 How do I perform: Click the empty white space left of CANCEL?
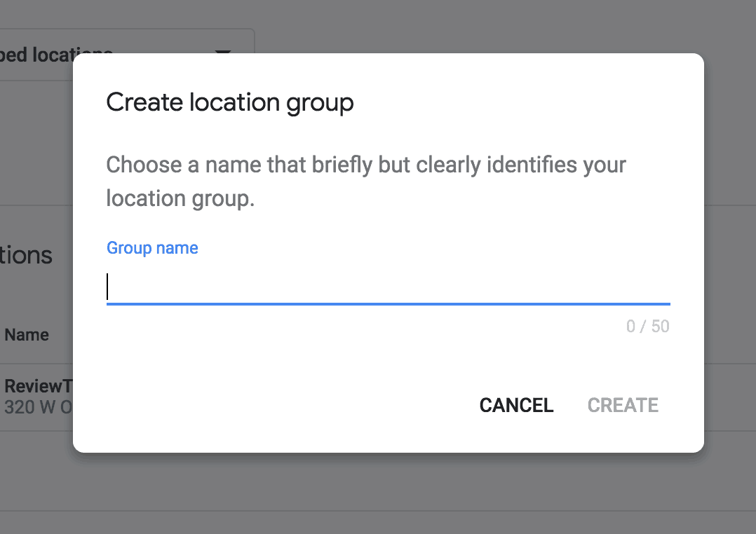[281, 405]
